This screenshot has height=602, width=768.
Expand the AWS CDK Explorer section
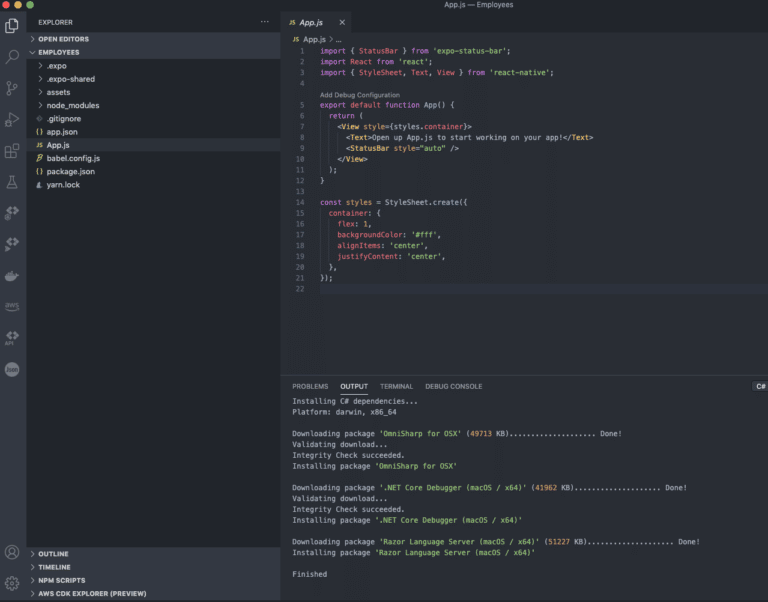(x=153, y=593)
